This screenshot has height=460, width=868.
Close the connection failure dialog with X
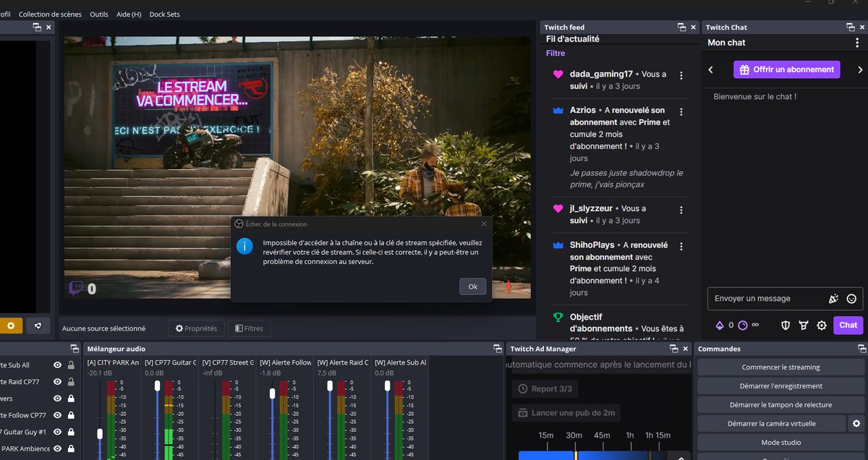click(x=484, y=224)
